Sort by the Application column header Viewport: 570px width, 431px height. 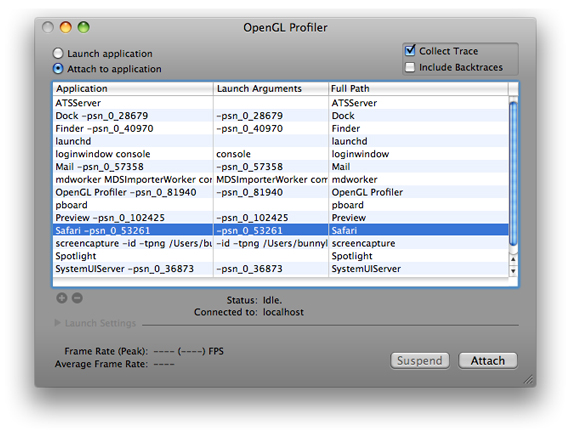coord(133,89)
